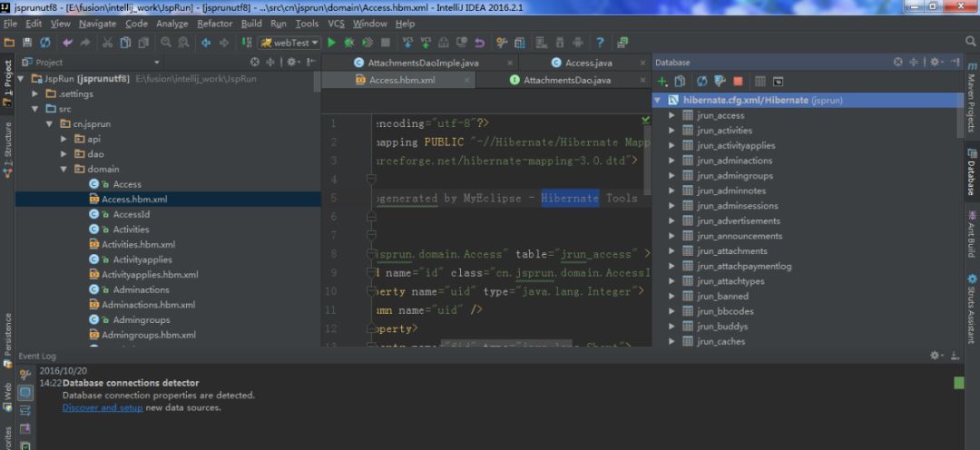Close the AttachmentsDaoImple.java tab
Image resolution: width=980 pixels, height=450 pixels.
[510, 63]
